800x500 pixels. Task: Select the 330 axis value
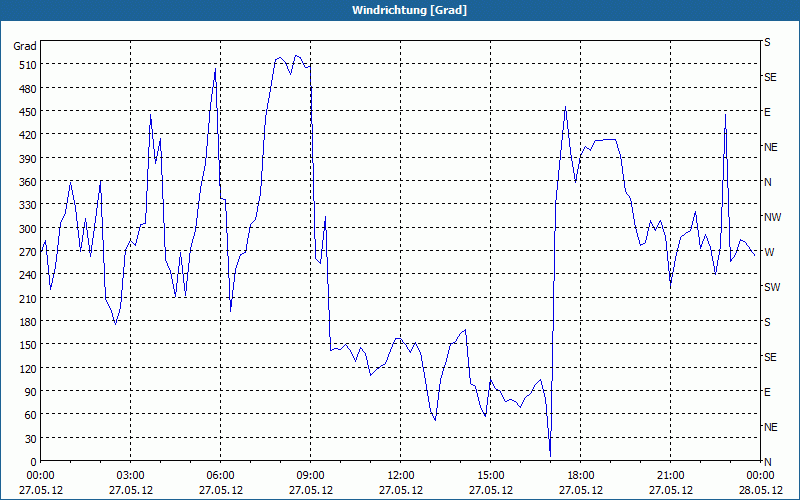(x=28, y=205)
